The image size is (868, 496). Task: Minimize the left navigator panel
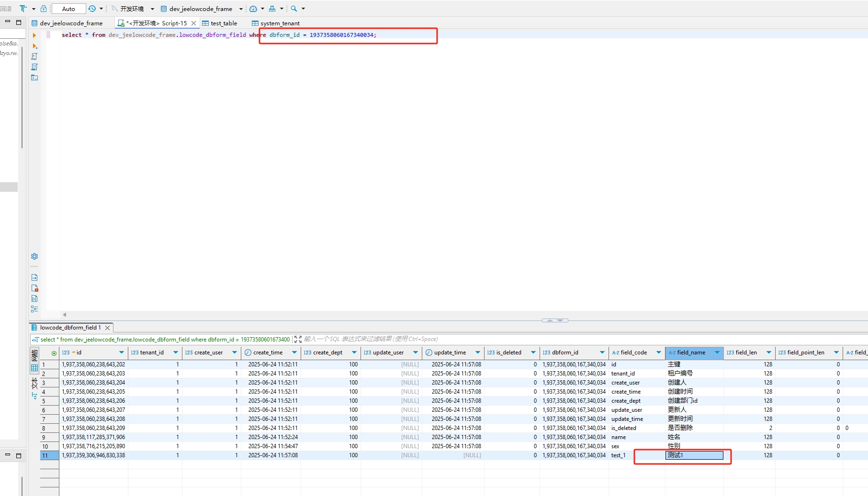click(x=8, y=22)
